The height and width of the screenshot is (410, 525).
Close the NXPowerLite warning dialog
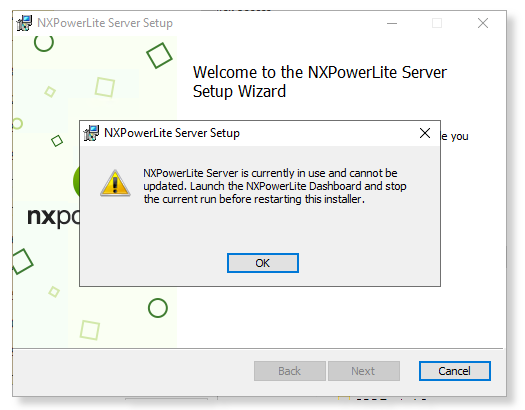click(425, 133)
